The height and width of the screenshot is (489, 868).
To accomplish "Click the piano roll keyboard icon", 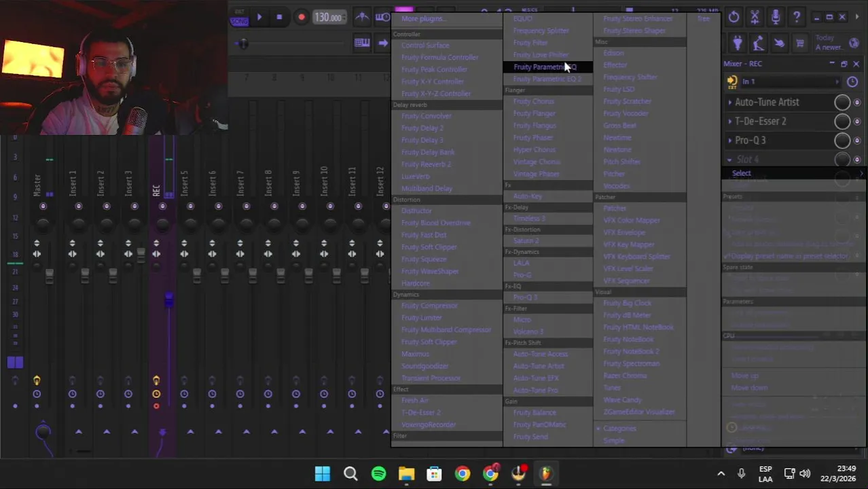I will coord(362,43).
